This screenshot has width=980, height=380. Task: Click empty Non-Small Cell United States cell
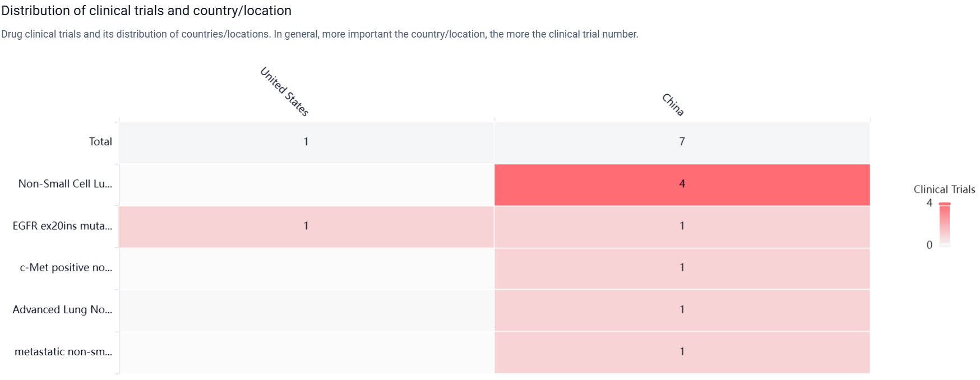306,184
